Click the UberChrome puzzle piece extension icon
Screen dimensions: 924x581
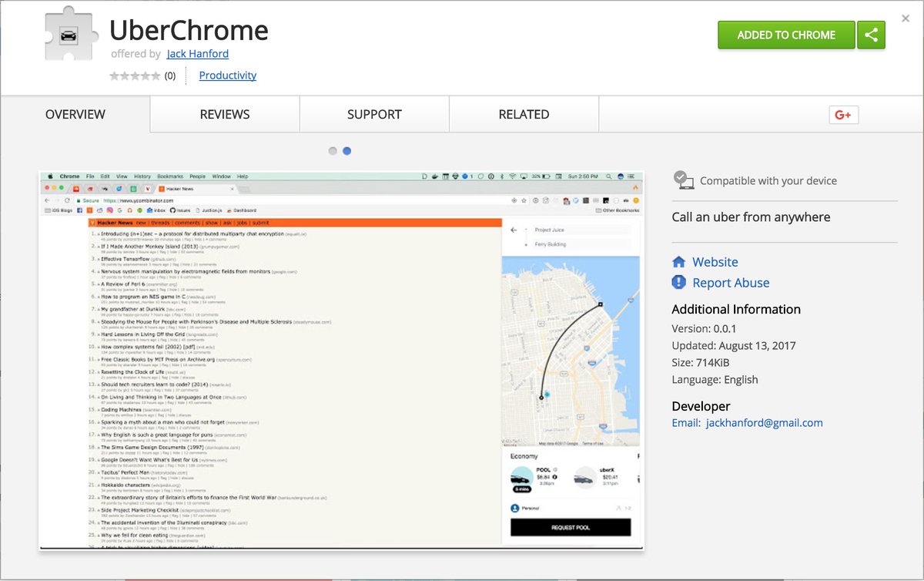pyautogui.click(x=72, y=35)
